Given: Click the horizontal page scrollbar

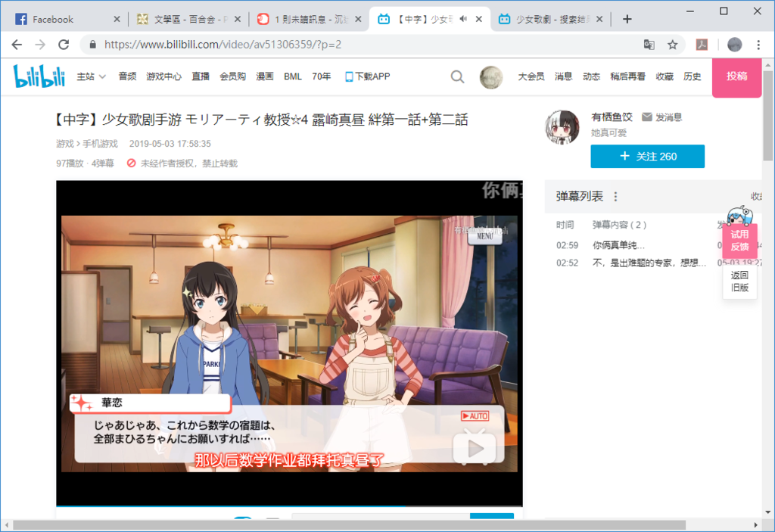Looking at the screenshot, I should (x=349, y=524).
